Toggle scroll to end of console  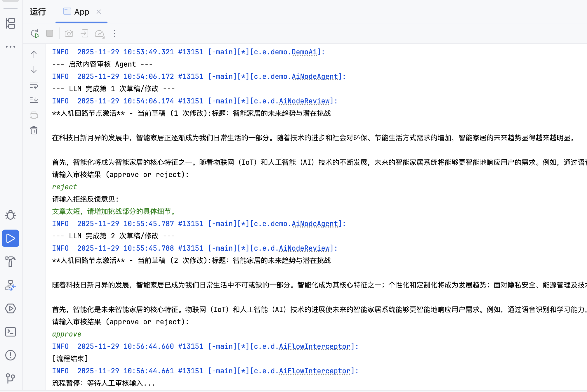pos(34,100)
